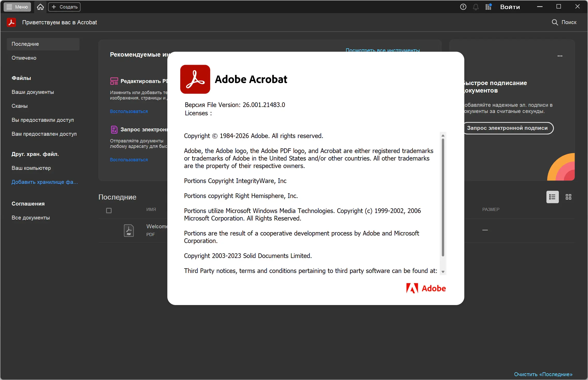Viewport: 588px width, 380px height.
Task: Click the Welcome PDF file icon
Action: 129,230
